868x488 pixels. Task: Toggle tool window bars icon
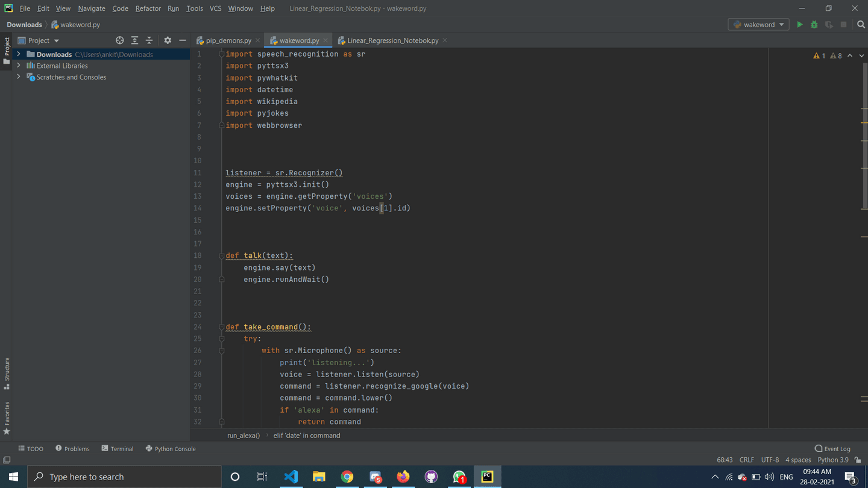(7, 460)
